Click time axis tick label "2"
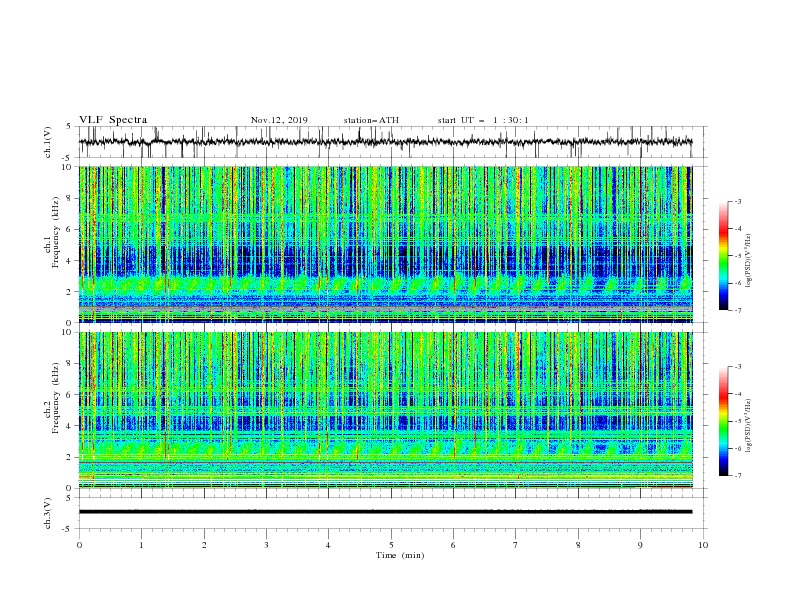792x612 pixels. pyautogui.click(x=204, y=545)
